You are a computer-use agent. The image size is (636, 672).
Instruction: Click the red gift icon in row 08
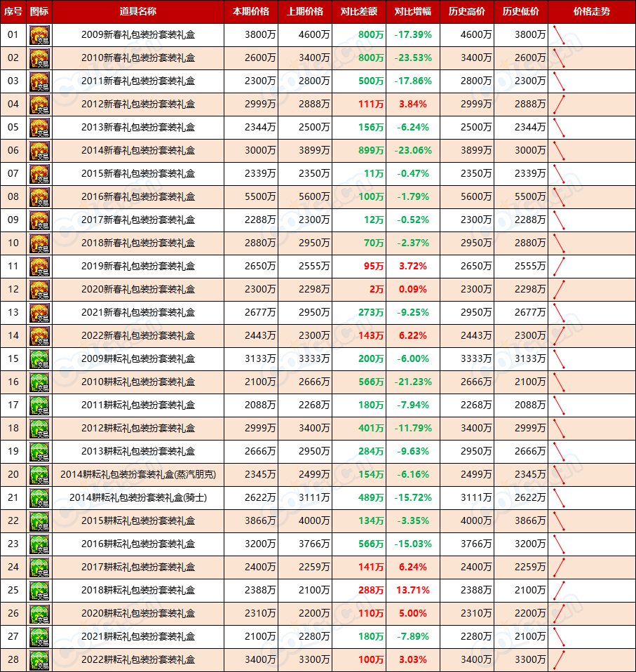coord(39,197)
